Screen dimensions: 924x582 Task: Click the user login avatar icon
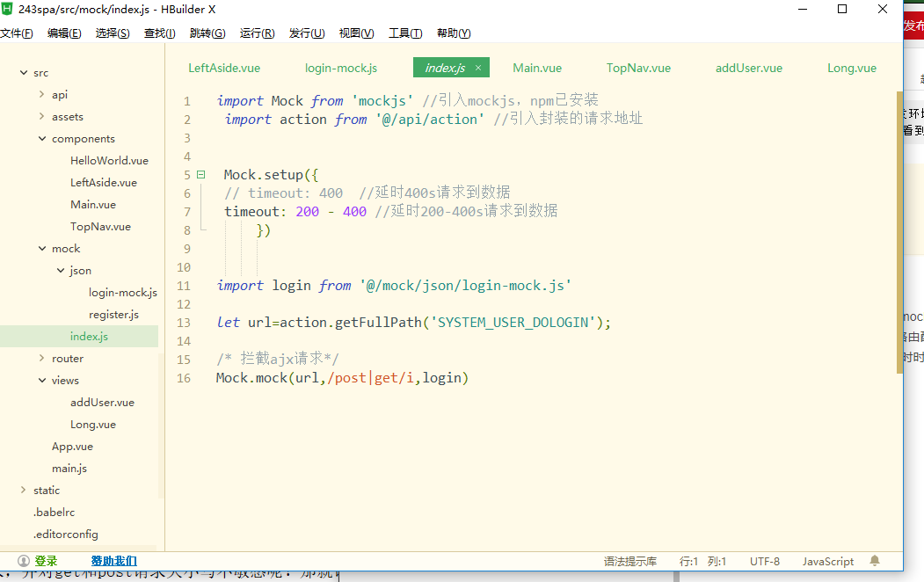[x=24, y=561]
